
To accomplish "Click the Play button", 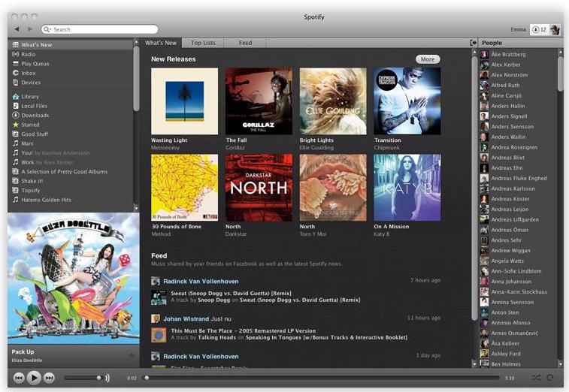I will [34, 378].
